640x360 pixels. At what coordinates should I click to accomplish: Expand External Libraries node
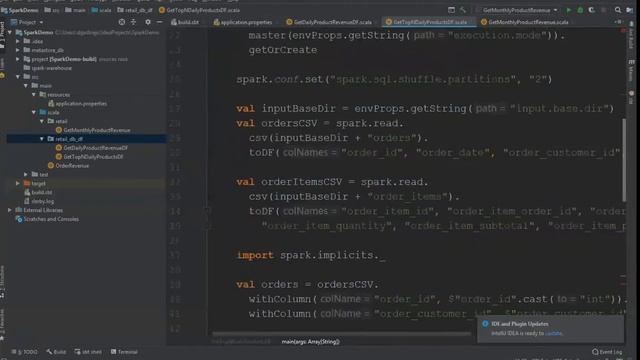pos(10,210)
